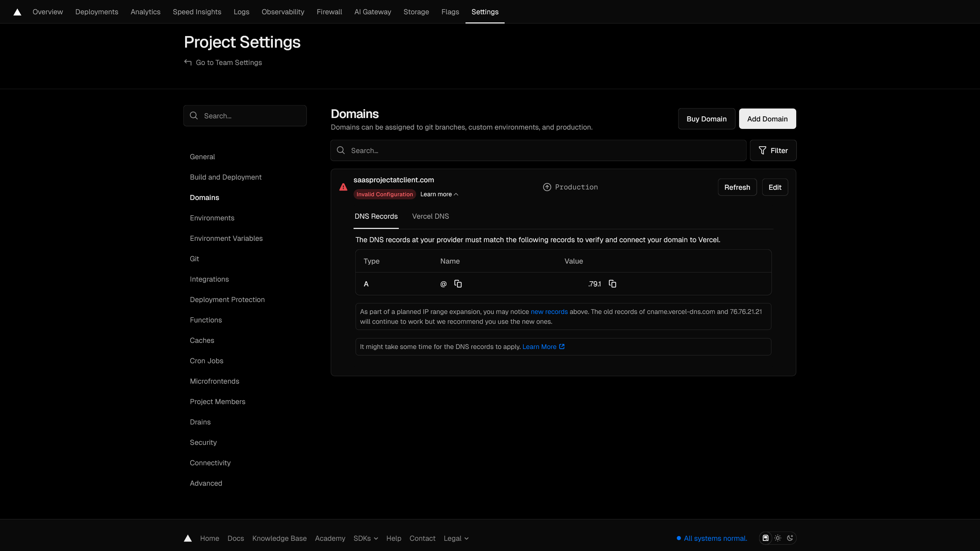Open Build and Deployment settings
This screenshot has height=551, width=980.
click(x=226, y=177)
